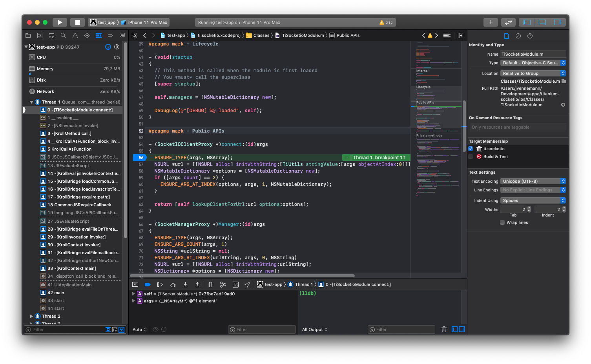Select the Memory gauge row
This screenshot has height=364, width=591.
click(x=75, y=69)
